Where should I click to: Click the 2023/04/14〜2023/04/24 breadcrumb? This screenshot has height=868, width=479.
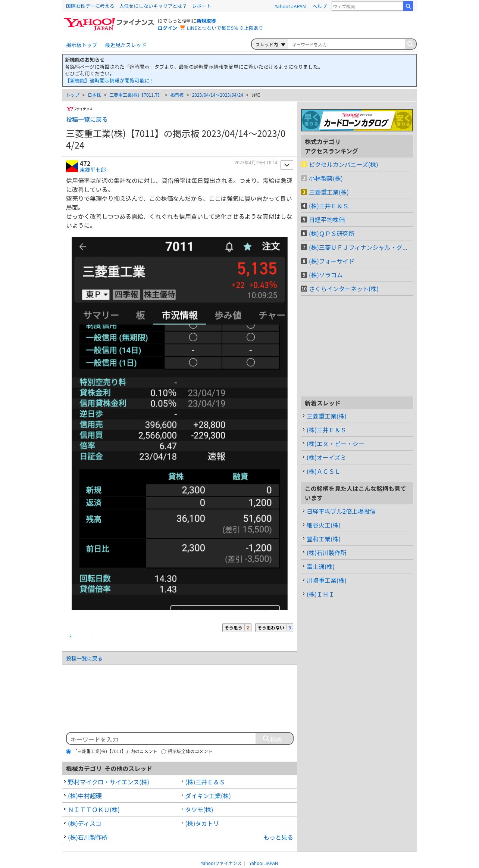pyautogui.click(x=217, y=95)
